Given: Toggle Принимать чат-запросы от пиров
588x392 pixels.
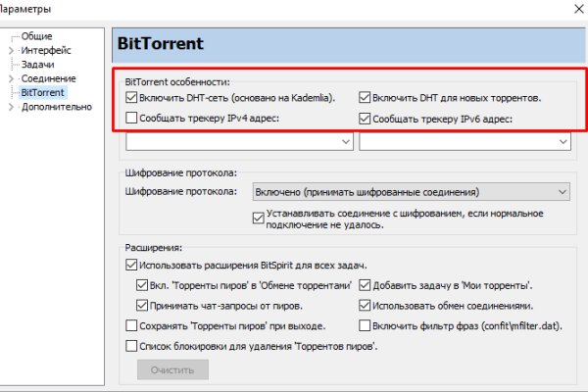Looking at the screenshot, I should coord(143,305).
